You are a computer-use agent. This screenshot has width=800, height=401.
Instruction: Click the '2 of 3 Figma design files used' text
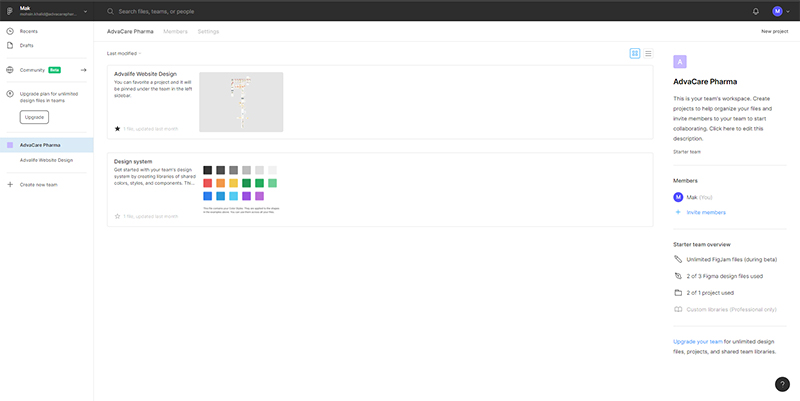724,276
